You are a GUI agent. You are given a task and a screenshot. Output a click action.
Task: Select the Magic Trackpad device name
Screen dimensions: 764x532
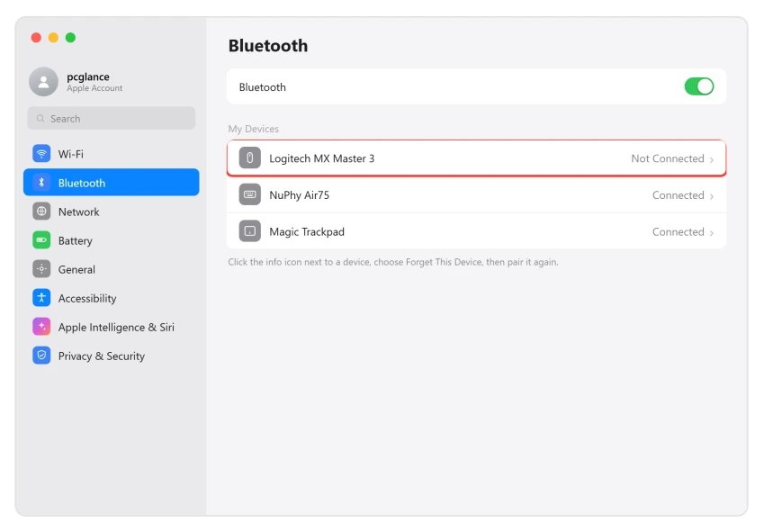pos(307,232)
